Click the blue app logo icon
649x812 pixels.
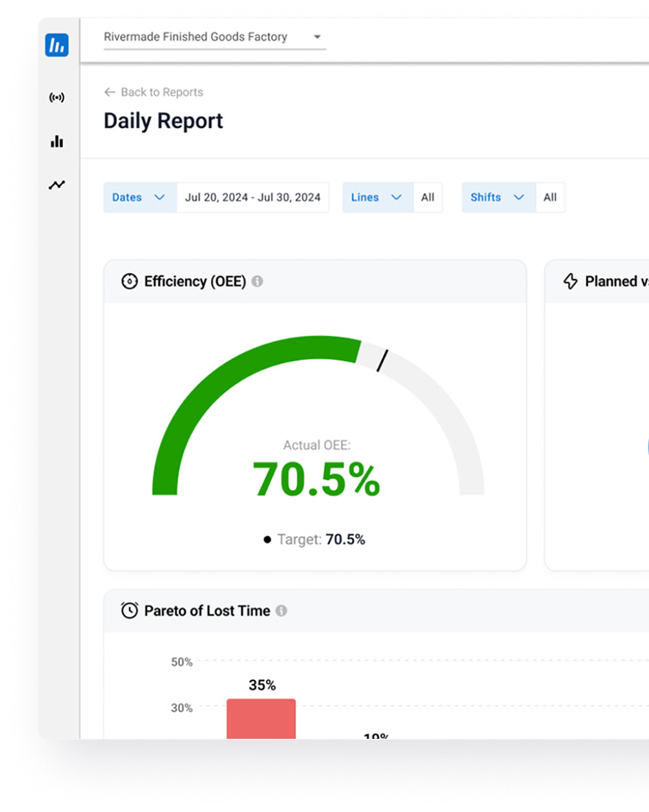57,45
